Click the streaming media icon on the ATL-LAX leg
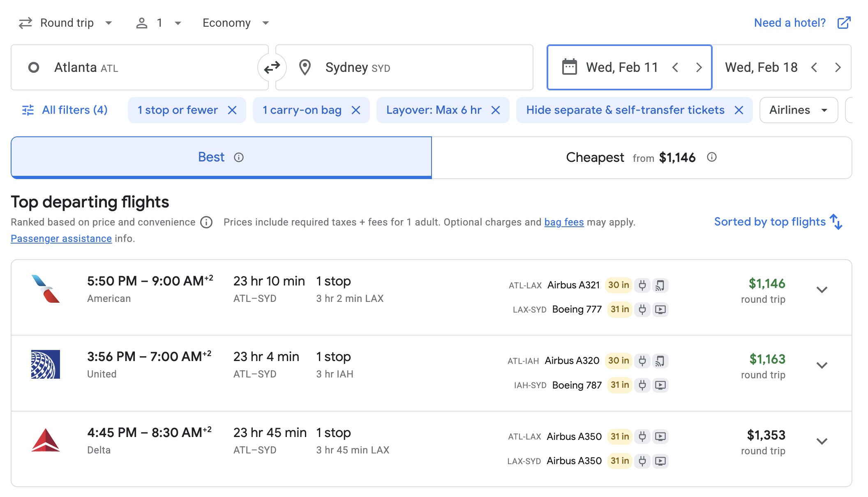The width and height of the screenshot is (868, 497). [660, 285]
